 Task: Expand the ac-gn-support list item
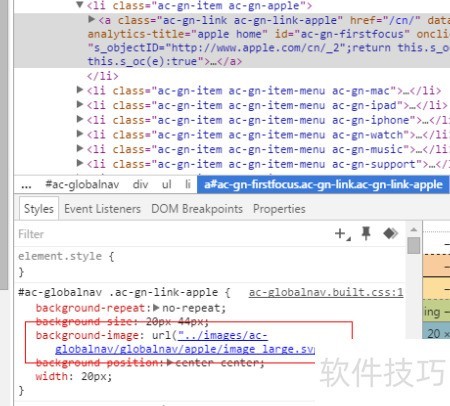pyautogui.click(x=80, y=163)
